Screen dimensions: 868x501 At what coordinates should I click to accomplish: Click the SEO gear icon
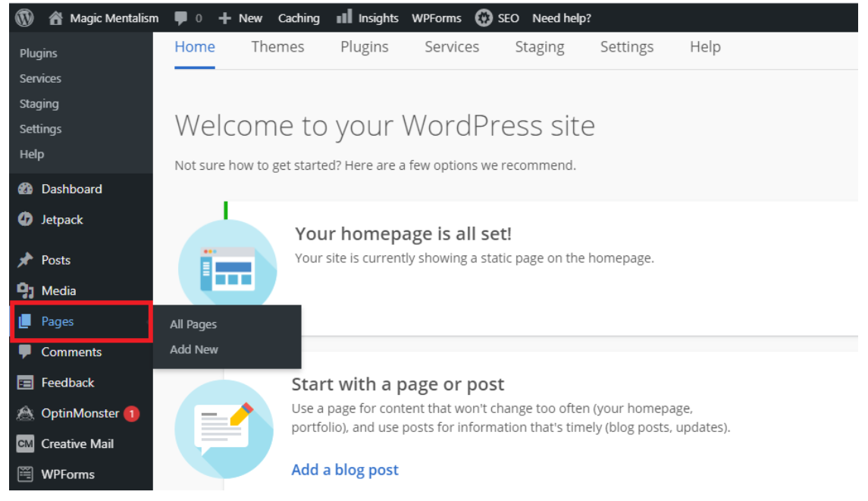point(483,17)
